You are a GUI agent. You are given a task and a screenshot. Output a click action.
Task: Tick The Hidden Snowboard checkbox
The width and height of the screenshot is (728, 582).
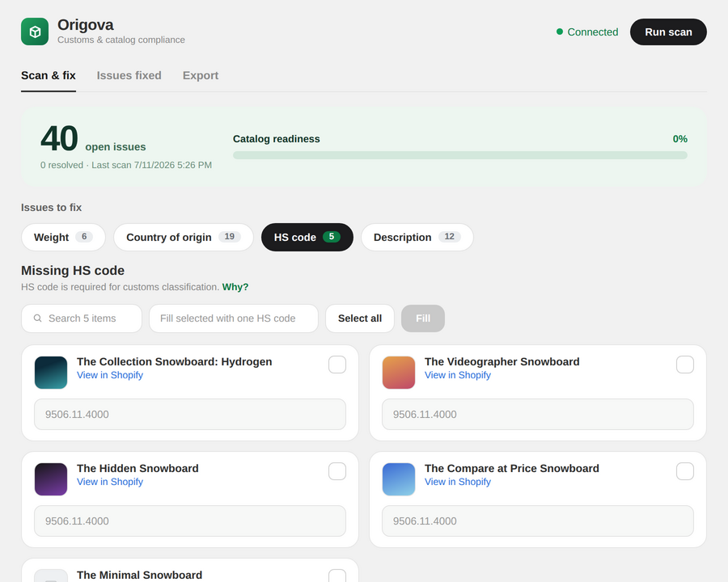pyautogui.click(x=337, y=471)
